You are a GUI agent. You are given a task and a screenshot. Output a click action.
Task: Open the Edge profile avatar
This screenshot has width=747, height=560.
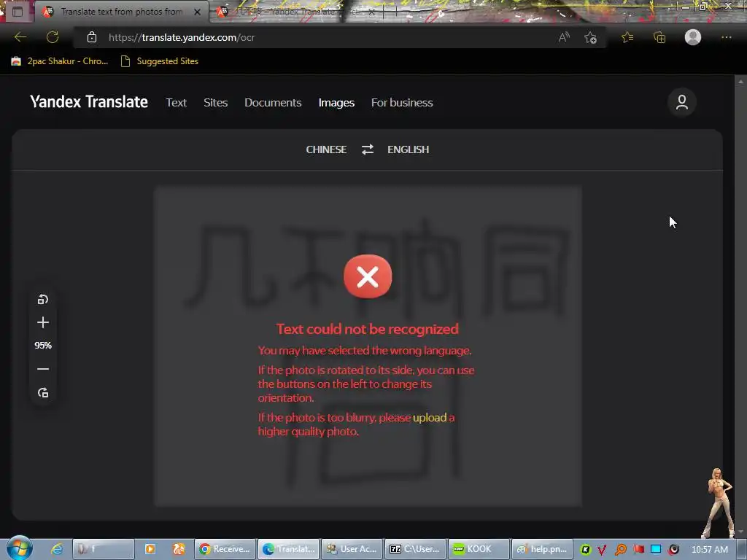tap(693, 37)
